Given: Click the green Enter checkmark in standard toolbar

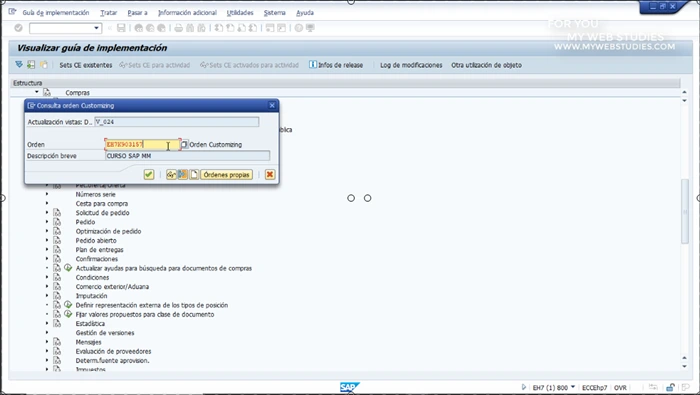Looking at the screenshot, I should [x=18, y=28].
